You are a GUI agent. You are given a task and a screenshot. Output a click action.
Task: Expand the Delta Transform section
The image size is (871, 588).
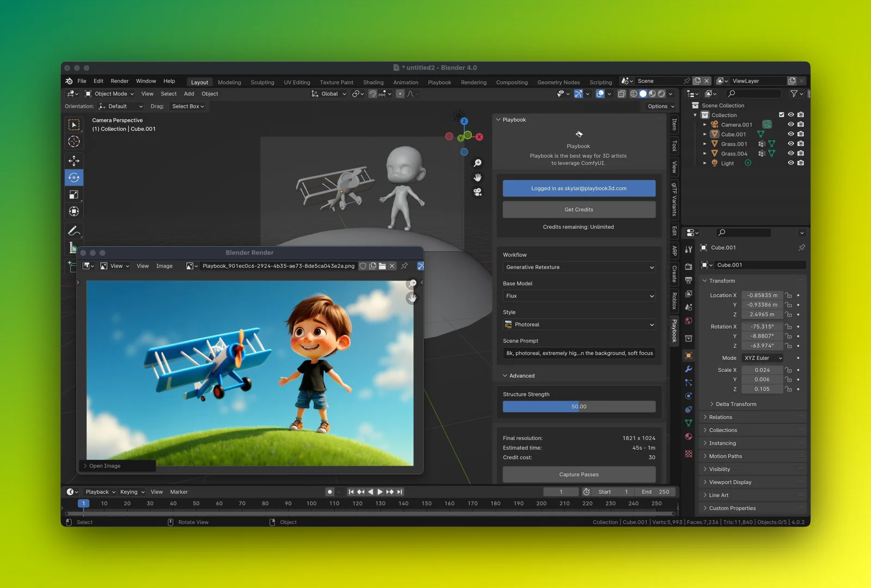tap(735, 404)
